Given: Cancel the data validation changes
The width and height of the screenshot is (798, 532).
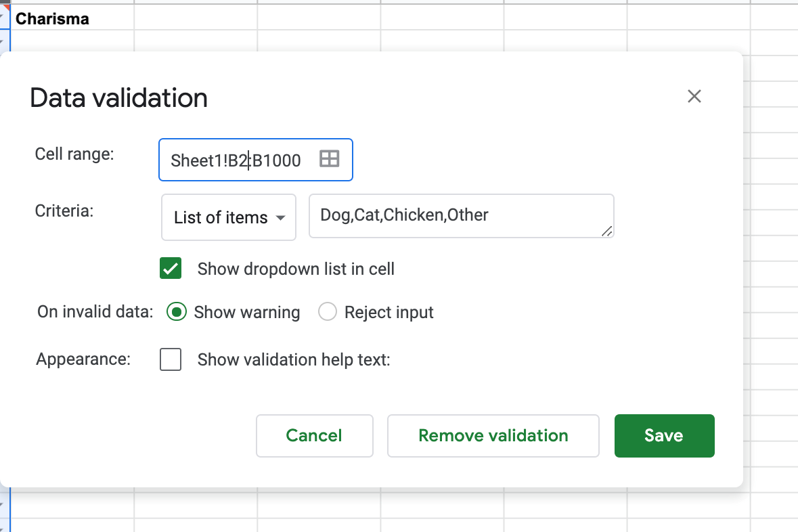Looking at the screenshot, I should (x=314, y=436).
